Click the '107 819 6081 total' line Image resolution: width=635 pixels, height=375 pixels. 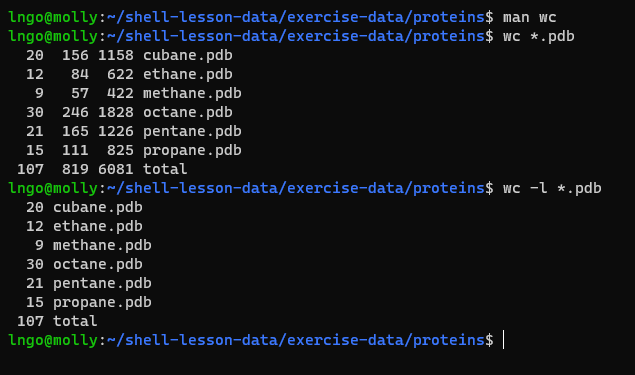click(102, 169)
